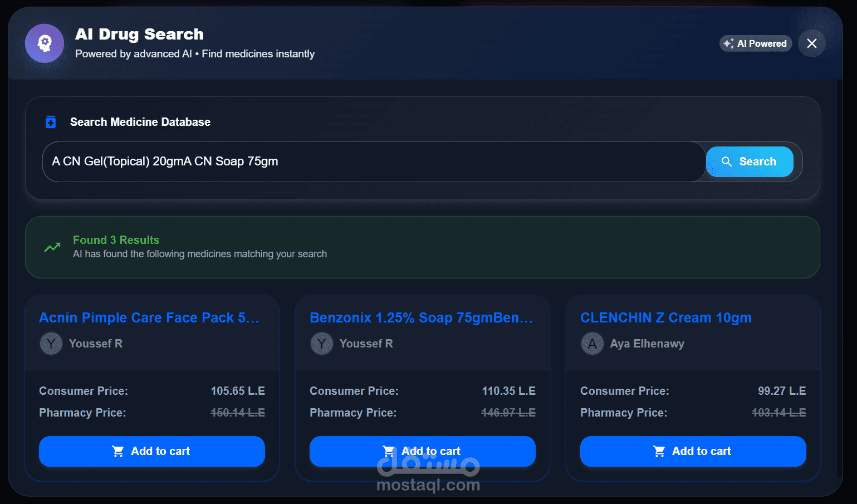
Task: Add Acnin Pimple Care to cart
Action: pyautogui.click(x=152, y=451)
